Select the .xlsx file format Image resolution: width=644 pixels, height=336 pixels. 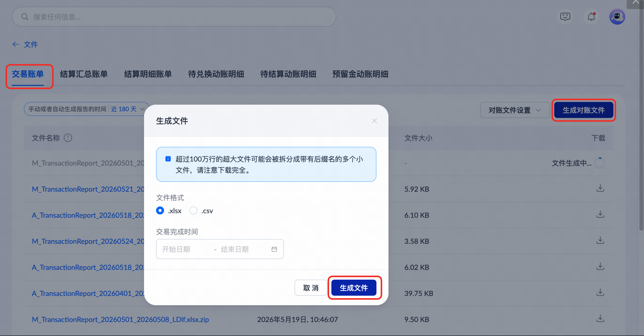[160, 211]
